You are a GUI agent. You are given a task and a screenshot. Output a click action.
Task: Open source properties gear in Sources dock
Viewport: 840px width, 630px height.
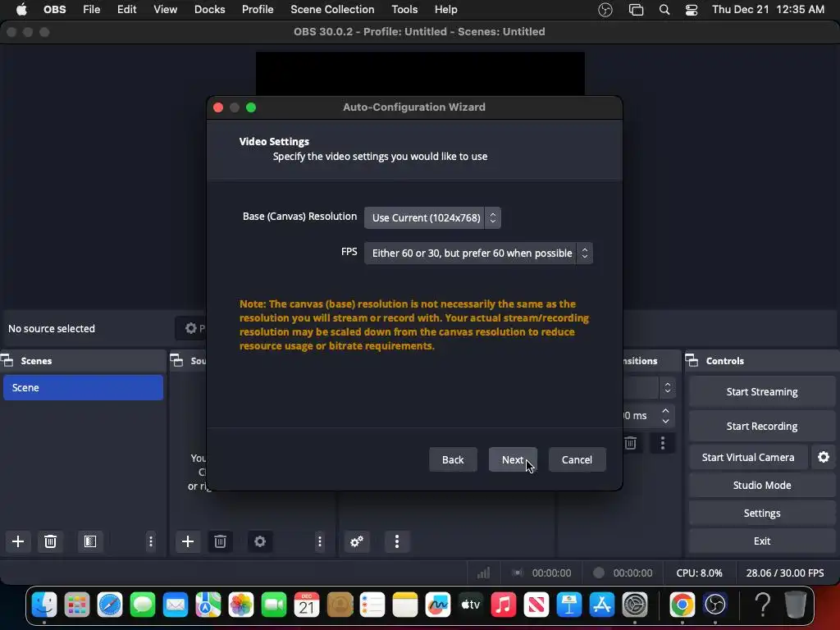point(260,541)
